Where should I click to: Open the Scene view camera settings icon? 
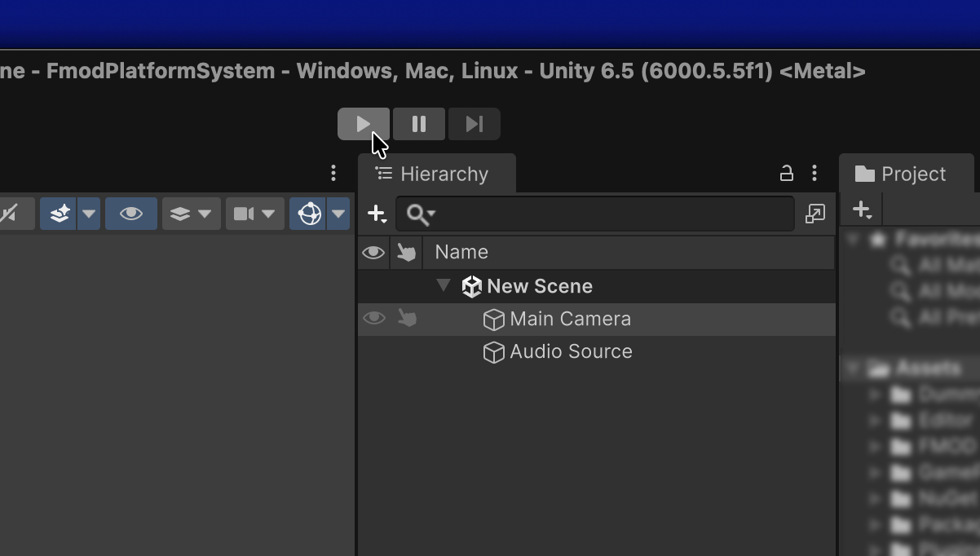tap(244, 214)
